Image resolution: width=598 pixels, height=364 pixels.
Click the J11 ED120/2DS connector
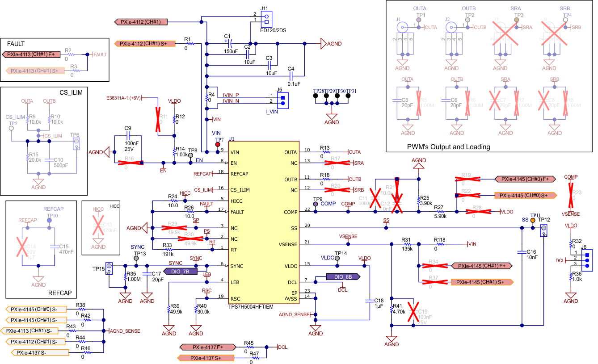[266, 18]
